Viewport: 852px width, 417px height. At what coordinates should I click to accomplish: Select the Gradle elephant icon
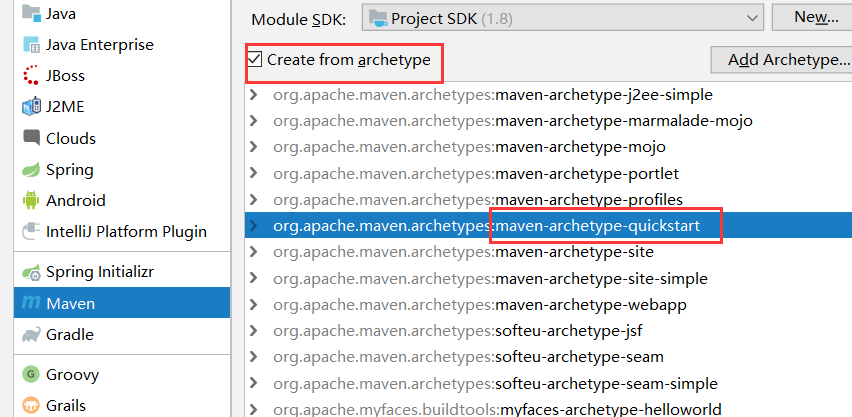click(31, 334)
